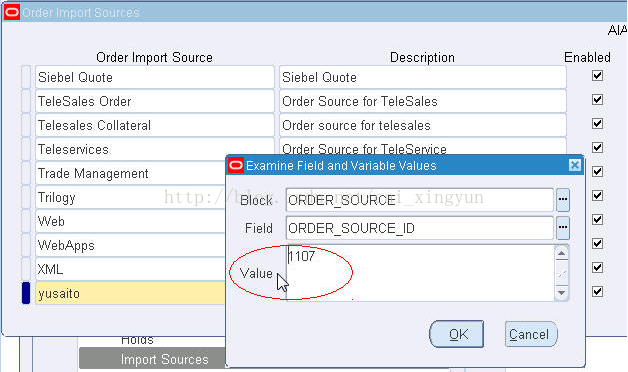The image size is (628, 372).
Task: Click into the ORDER_SOURCE_ID Field input
Action: click(x=420, y=228)
